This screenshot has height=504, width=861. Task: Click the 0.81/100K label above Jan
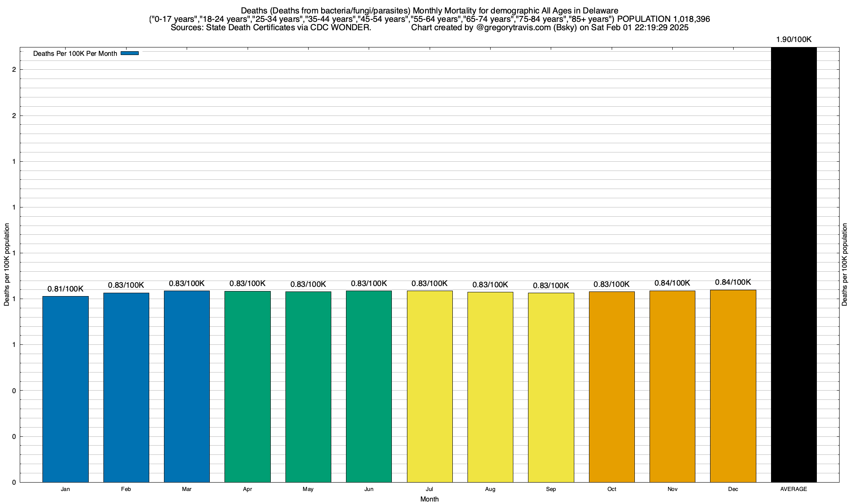tap(66, 289)
